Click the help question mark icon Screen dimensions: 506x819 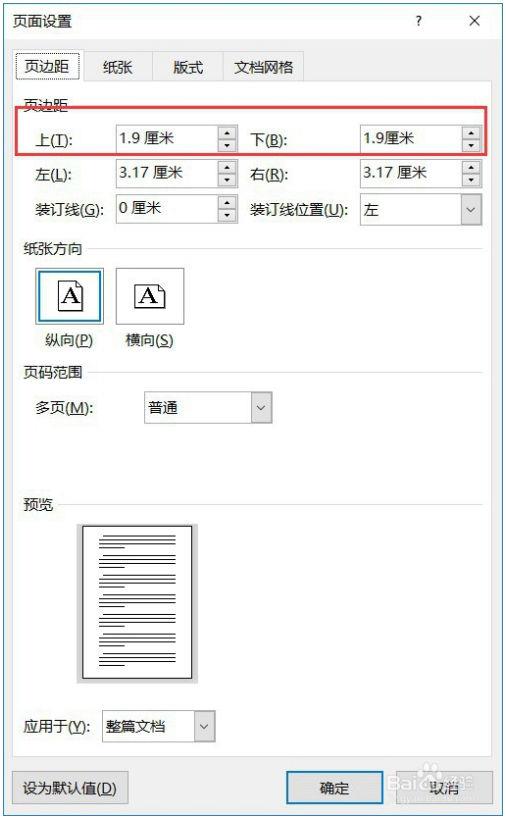coord(418,21)
